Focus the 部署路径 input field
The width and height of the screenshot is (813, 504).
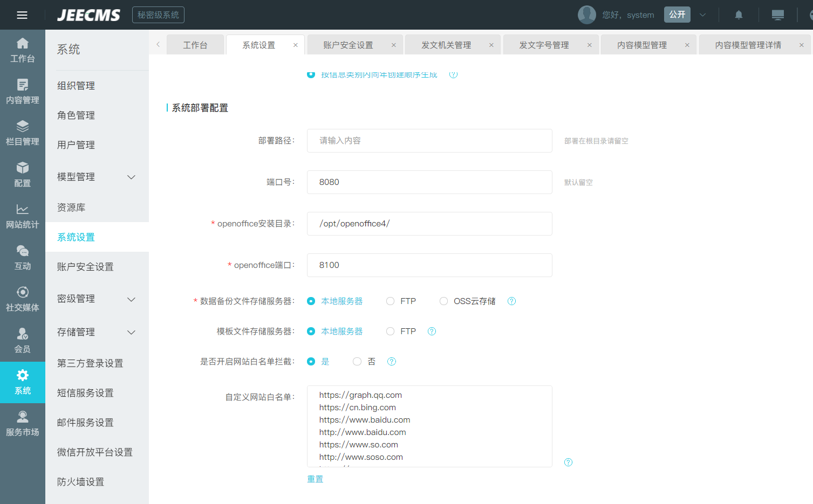(429, 141)
